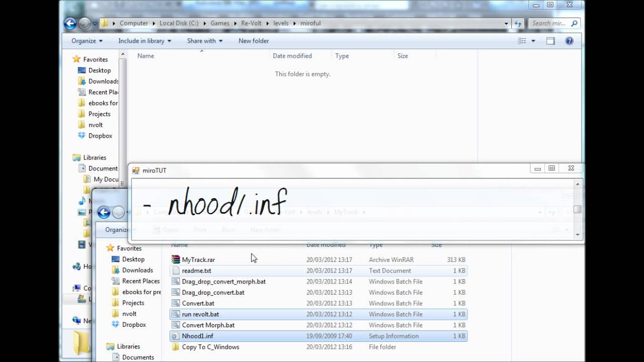The width and height of the screenshot is (644, 362).
Task: Open address bar previous locations dropdown
Action: coord(507,23)
